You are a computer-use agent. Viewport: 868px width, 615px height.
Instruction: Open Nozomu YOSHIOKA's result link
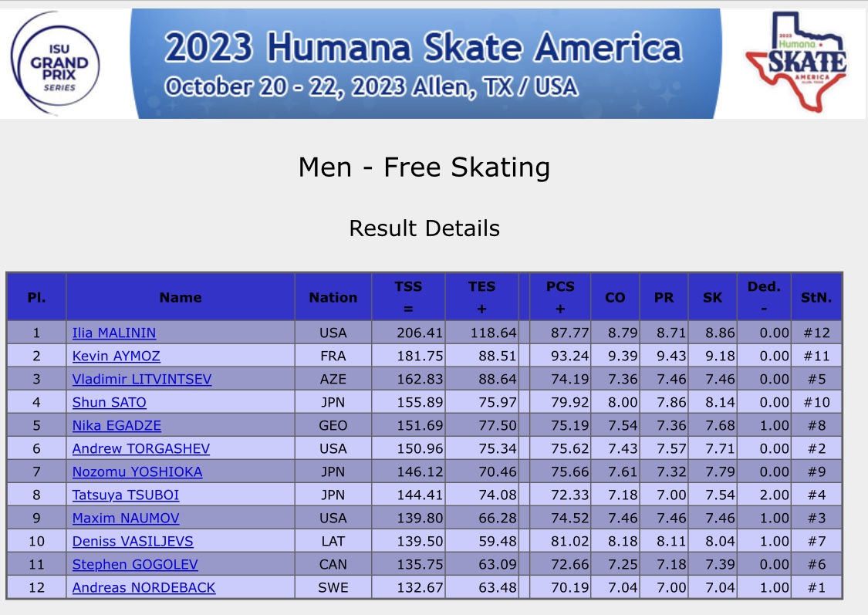[x=137, y=471]
